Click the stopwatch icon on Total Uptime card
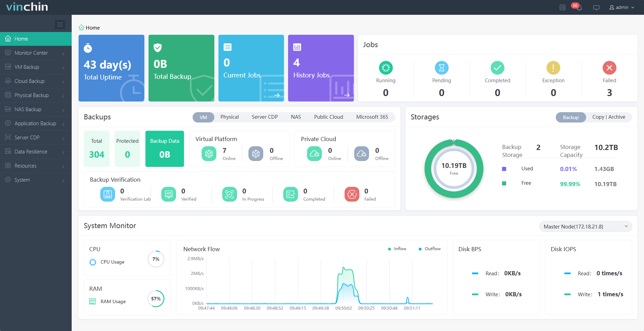The height and width of the screenshot is (331, 644). (x=88, y=48)
